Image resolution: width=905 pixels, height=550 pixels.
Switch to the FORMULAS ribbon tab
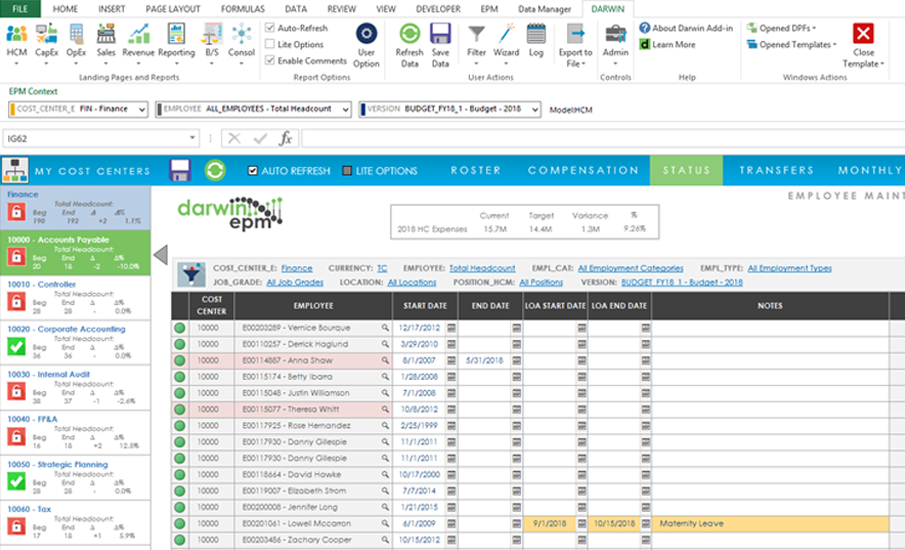(242, 9)
